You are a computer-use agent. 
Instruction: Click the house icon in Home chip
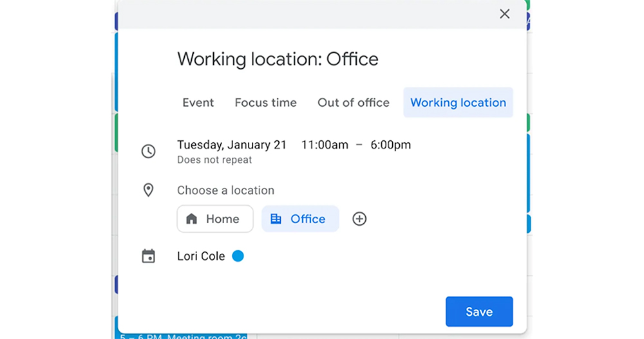coord(191,219)
